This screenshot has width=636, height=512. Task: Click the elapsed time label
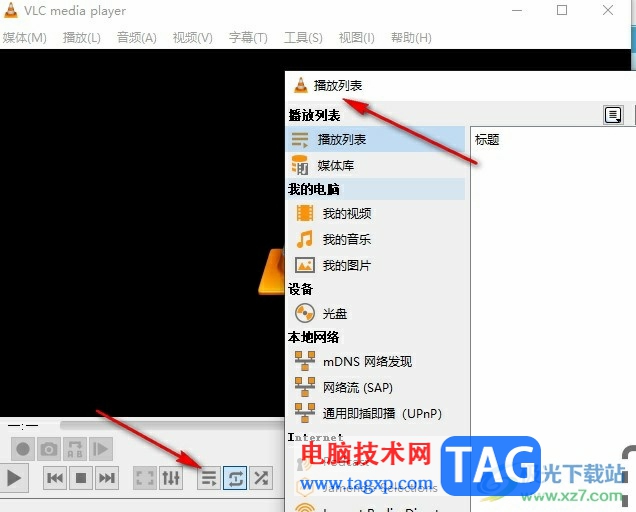23,426
